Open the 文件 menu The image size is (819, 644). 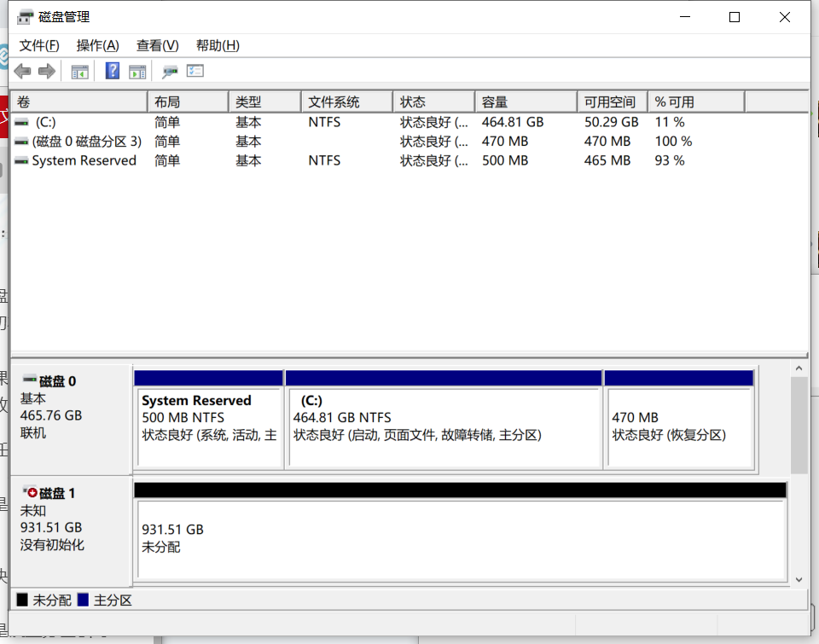pos(38,45)
